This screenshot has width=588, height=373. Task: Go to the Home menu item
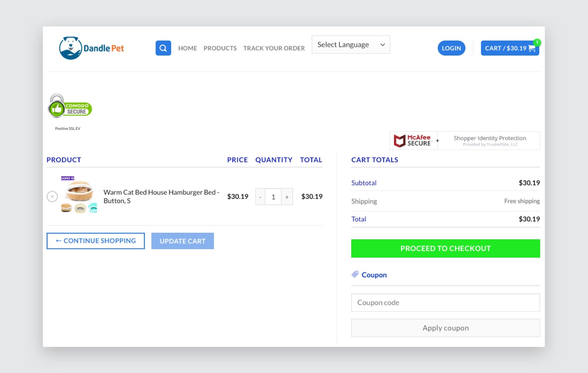point(188,48)
